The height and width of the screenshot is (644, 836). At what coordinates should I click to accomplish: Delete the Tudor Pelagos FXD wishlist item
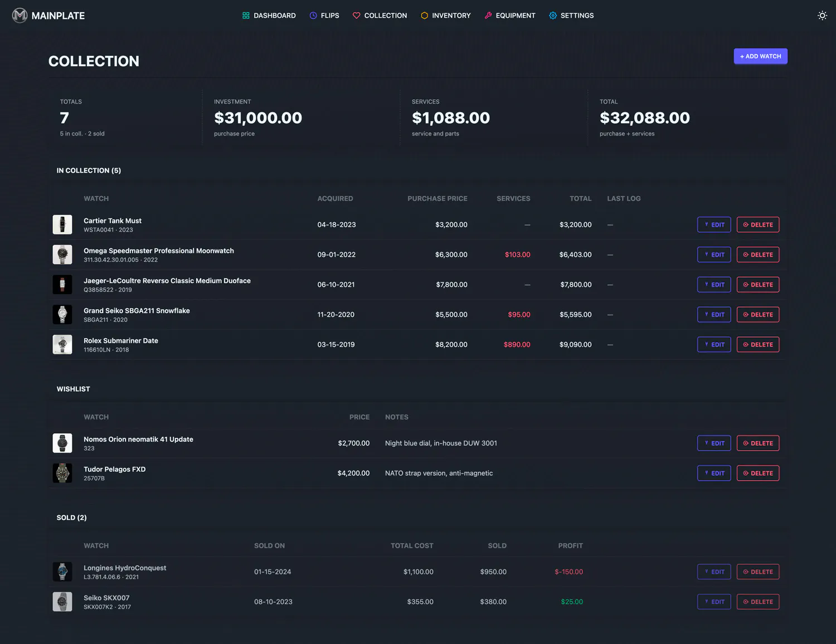[758, 473]
